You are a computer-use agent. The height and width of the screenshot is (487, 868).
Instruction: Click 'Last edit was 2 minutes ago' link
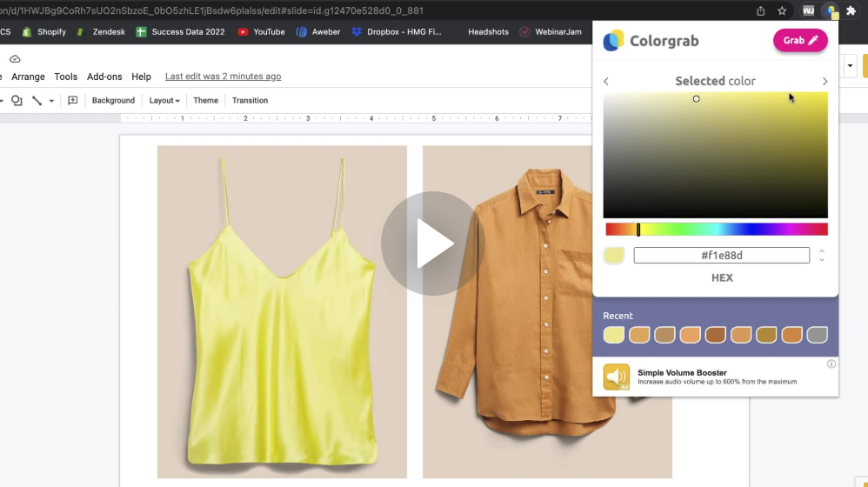pyautogui.click(x=224, y=77)
